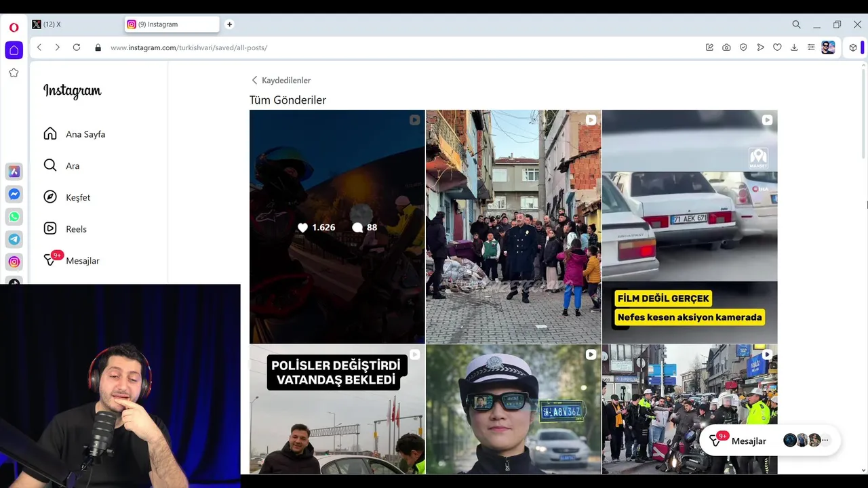Select the (9) Instagram tab
Screen dimensions: 868x488
tap(172, 24)
